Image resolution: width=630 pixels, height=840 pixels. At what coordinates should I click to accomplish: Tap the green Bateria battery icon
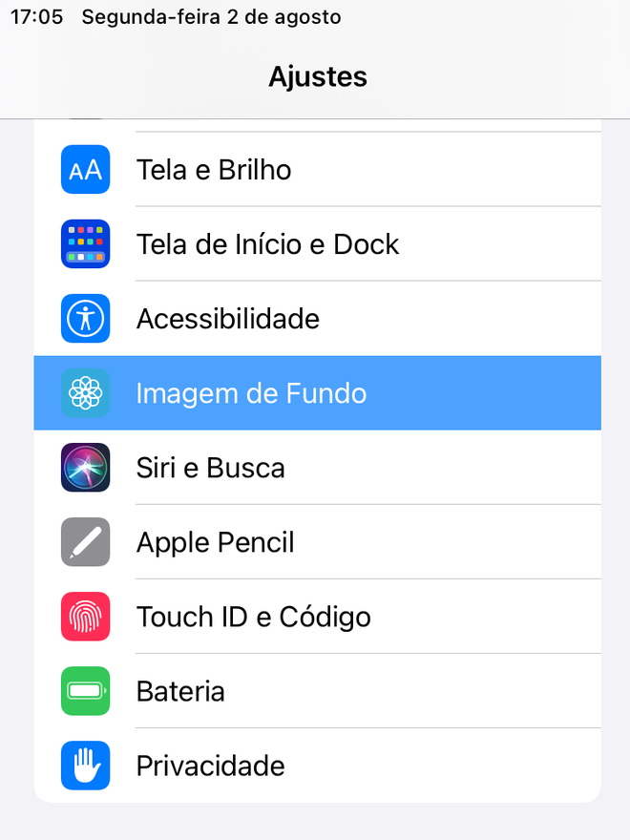(x=85, y=690)
